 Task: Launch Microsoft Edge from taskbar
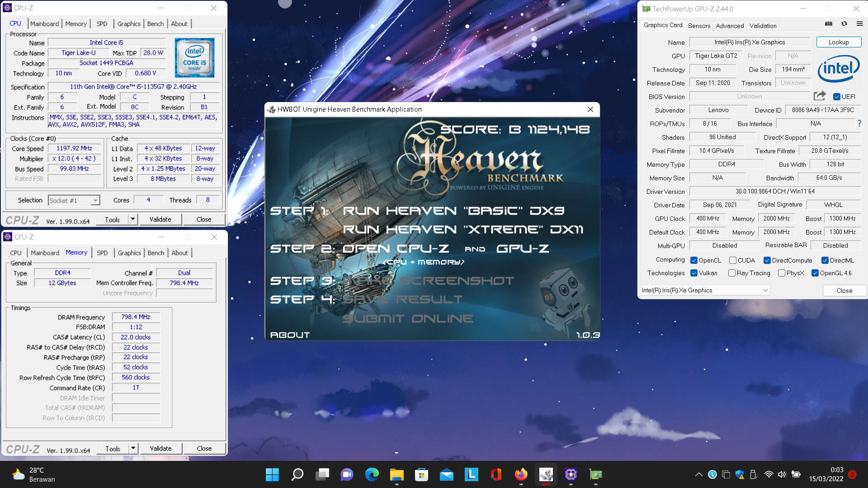click(x=372, y=474)
